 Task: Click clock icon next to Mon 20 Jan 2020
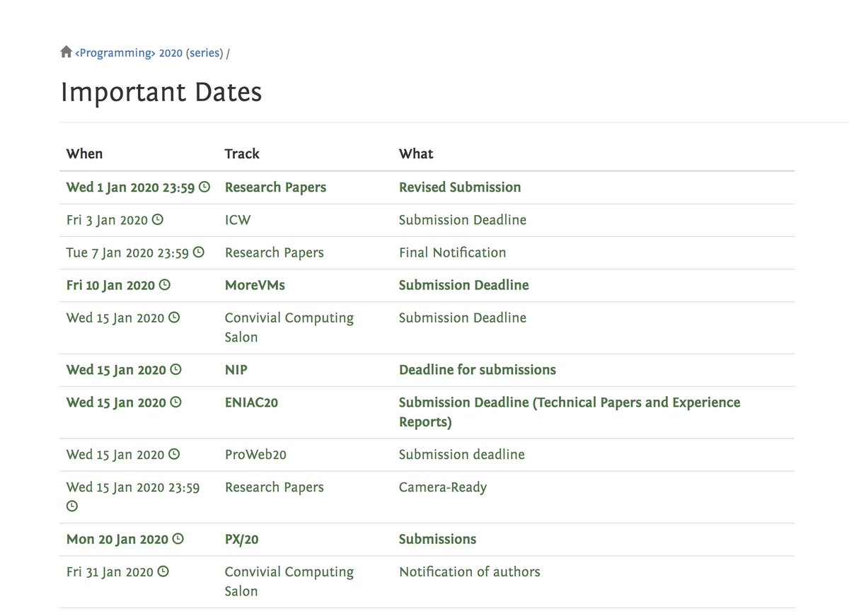[x=178, y=539]
